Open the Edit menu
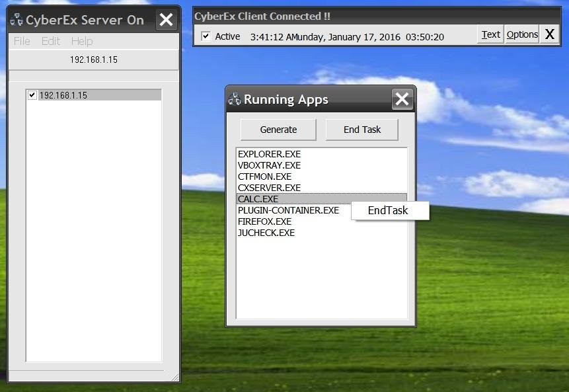This screenshot has width=569, height=392. [x=51, y=41]
